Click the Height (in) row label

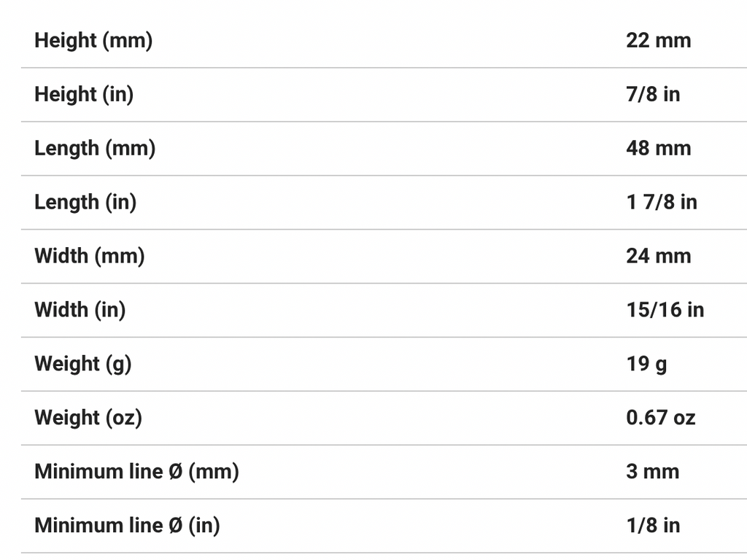coord(84,95)
